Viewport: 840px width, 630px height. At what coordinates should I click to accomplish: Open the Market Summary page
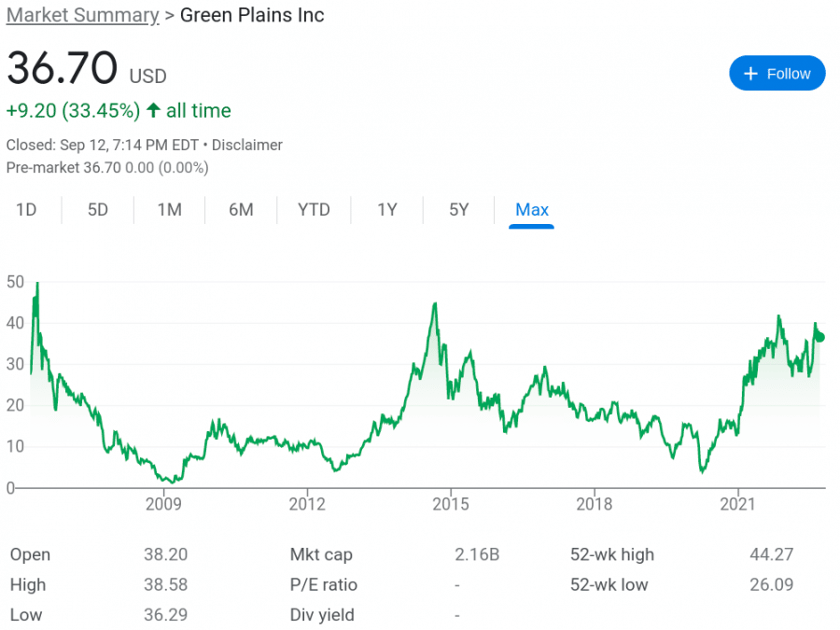(x=82, y=15)
